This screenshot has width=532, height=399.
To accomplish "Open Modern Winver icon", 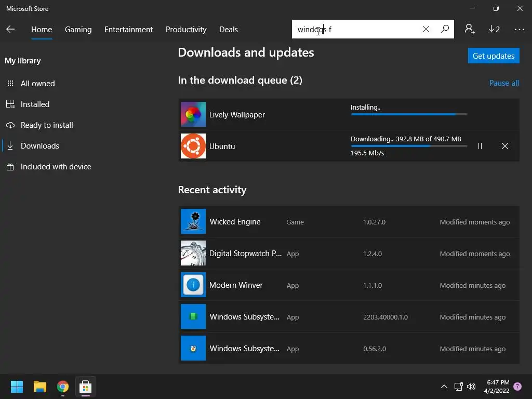I will pyautogui.click(x=193, y=285).
